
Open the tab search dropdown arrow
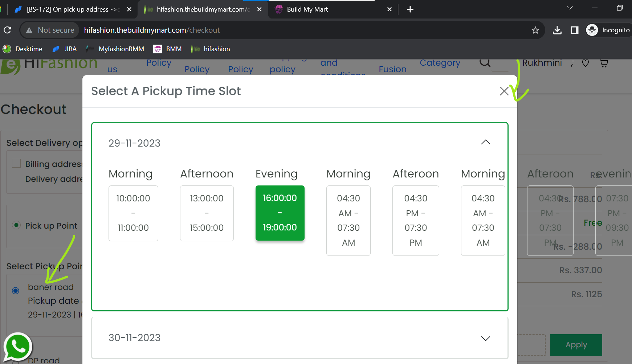tap(570, 8)
